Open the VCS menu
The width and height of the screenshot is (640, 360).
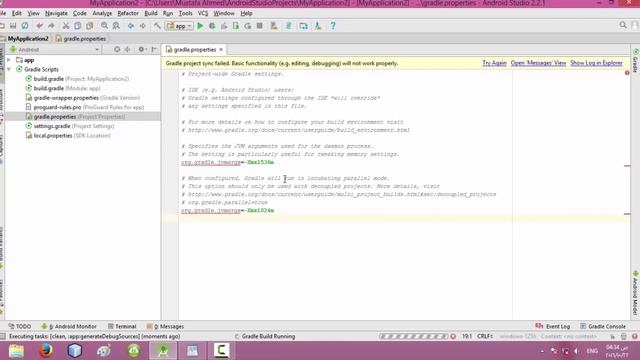pos(203,13)
